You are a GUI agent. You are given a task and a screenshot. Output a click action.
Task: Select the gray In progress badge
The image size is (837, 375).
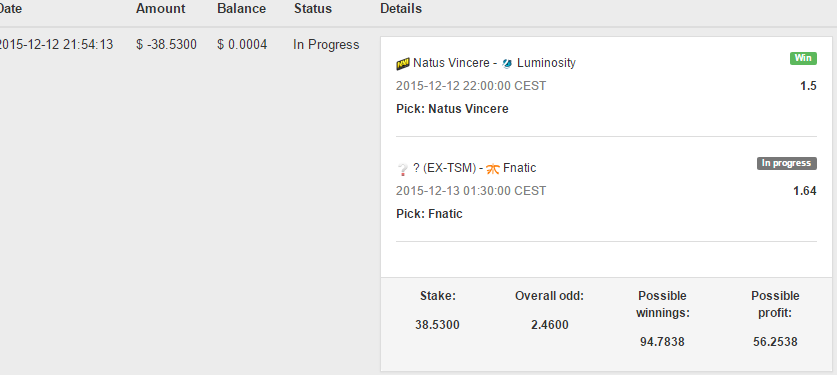(786, 163)
